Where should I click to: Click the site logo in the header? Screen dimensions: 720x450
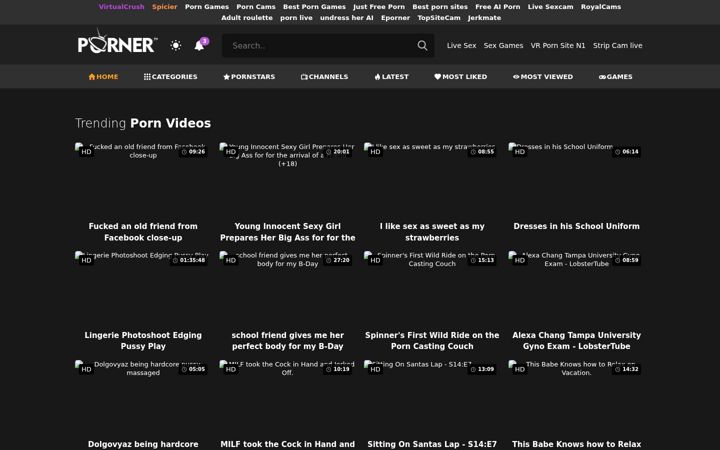click(x=117, y=42)
